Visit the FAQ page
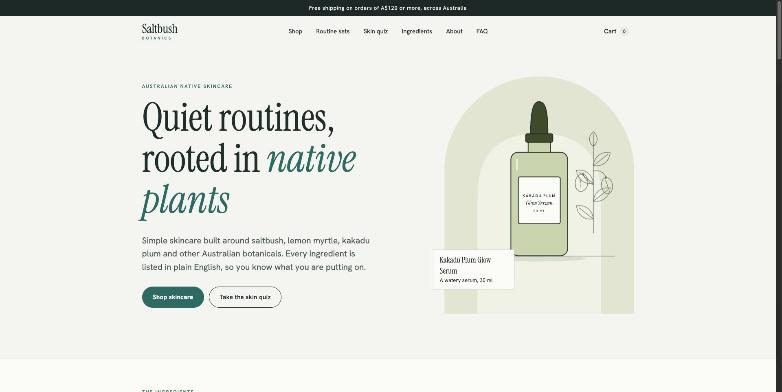The width and height of the screenshot is (782, 392). pos(482,31)
